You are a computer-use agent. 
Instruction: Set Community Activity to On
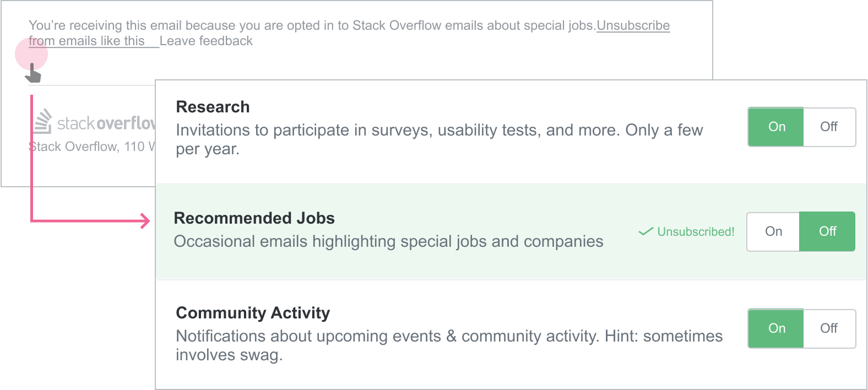[776, 329]
